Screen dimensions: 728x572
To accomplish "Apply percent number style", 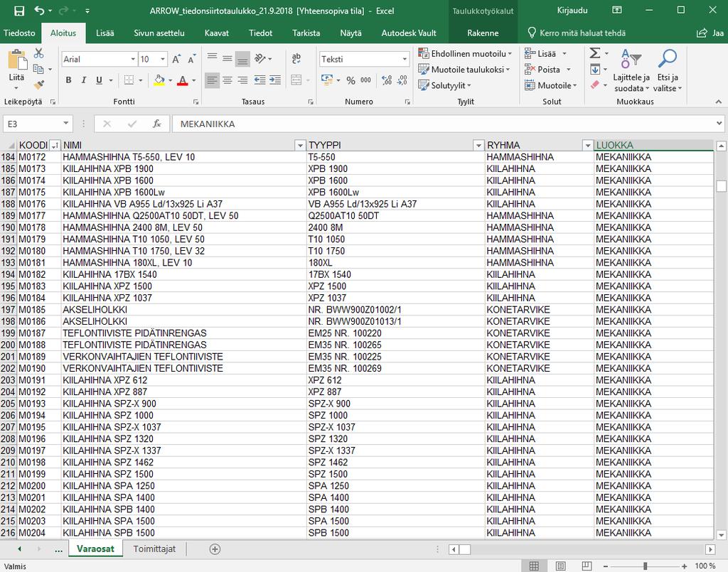I will coord(351,80).
